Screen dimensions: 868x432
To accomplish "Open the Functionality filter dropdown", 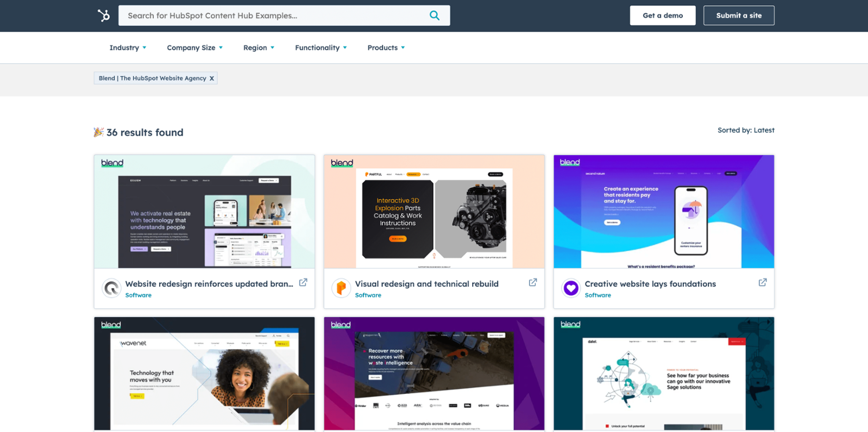I will [x=321, y=47].
